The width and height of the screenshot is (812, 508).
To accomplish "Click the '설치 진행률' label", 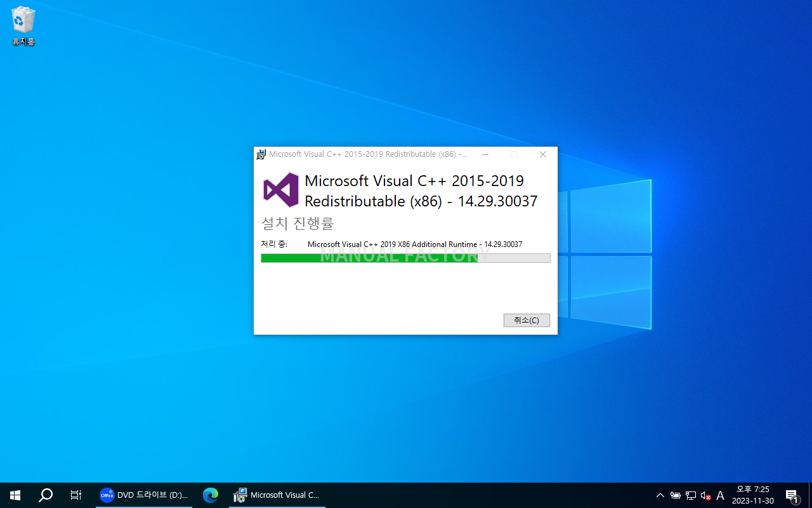I will (298, 224).
